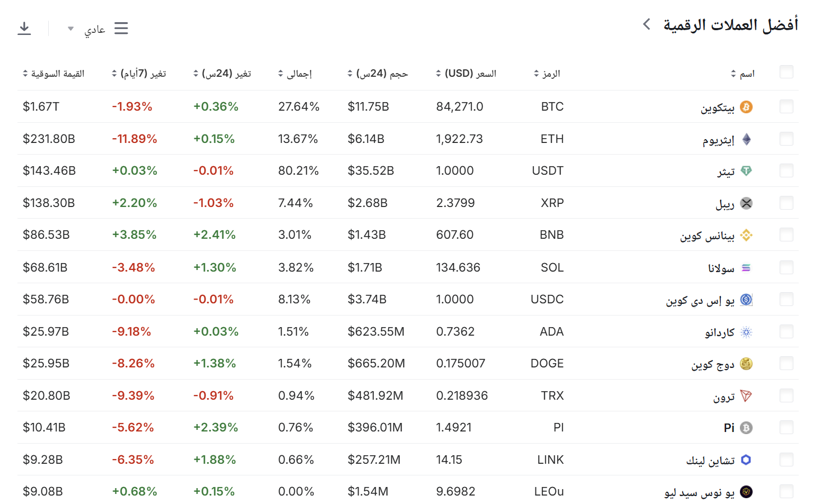Click the USD Coin logo
Screen dimensions: 822x504
pos(746,300)
